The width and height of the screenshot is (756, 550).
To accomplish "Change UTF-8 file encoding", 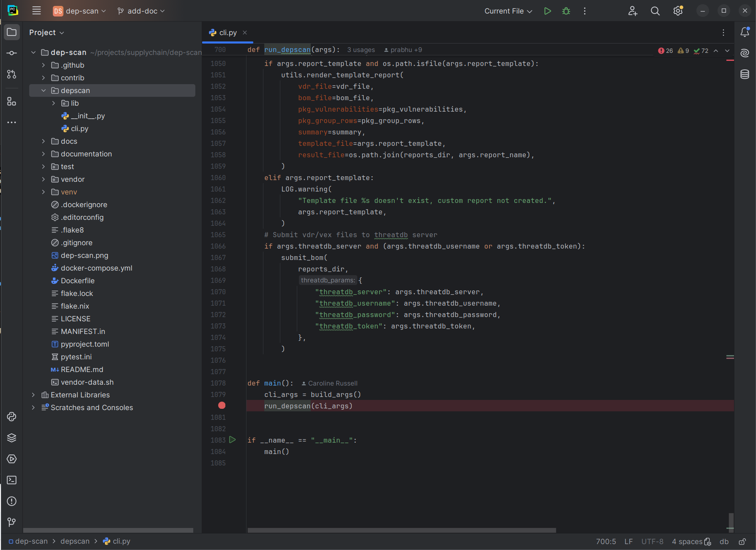I will point(652,542).
